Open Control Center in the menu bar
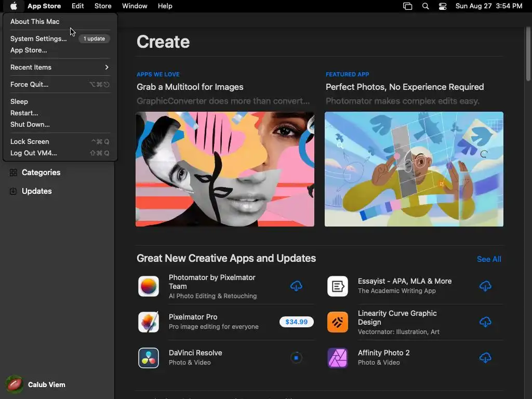This screenshot has width=532, height=399. point(443,6)
